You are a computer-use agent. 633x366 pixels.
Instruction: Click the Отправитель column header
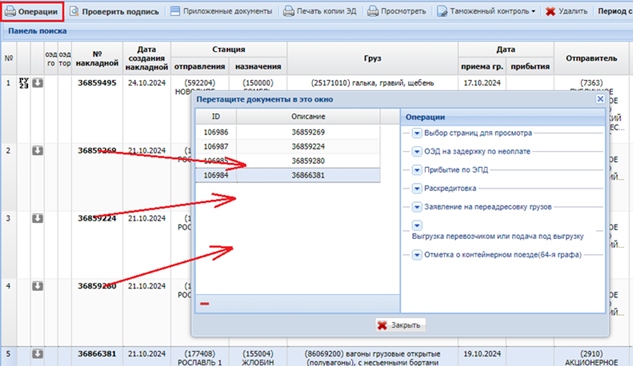(591, 59)
